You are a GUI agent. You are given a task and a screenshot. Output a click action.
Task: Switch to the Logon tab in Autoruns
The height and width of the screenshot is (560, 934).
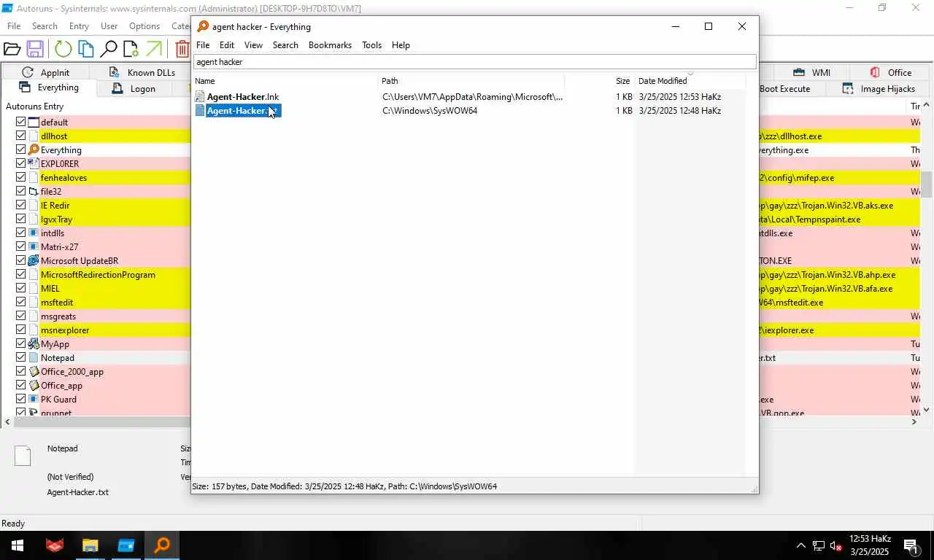coord(134,89)
